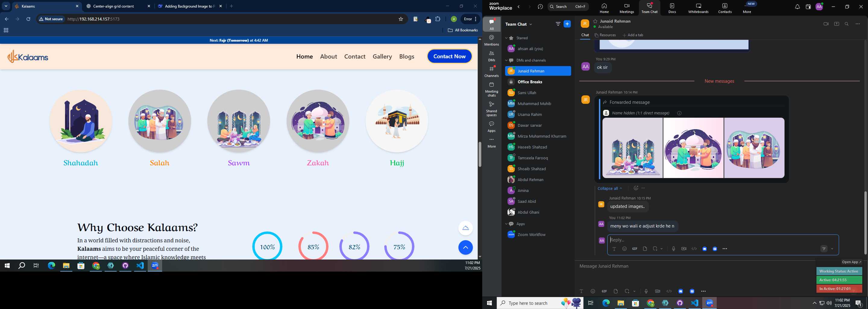Click Type here to search taskbar box

pos(540,303)
